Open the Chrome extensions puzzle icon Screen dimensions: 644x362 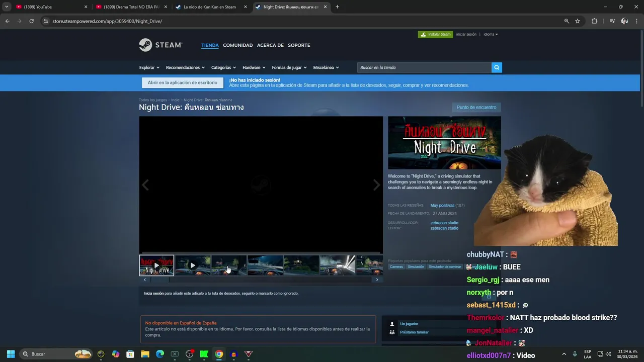595,21
